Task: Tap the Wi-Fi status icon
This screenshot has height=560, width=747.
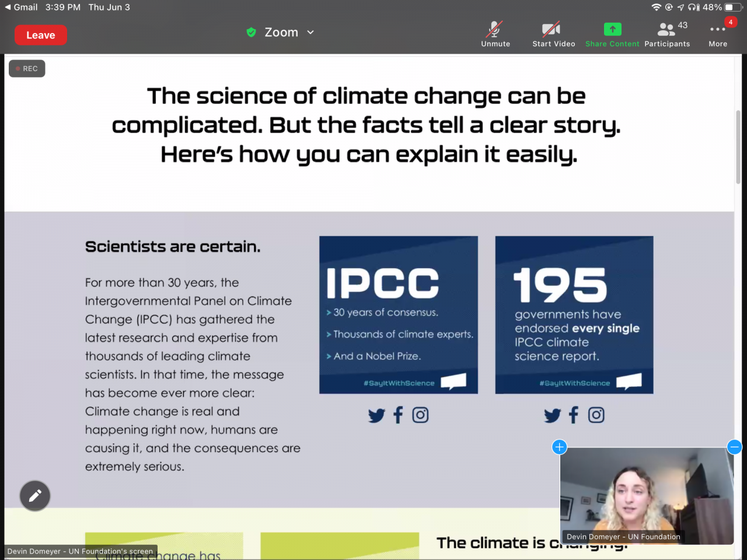Action: click(x=657, y=7)
